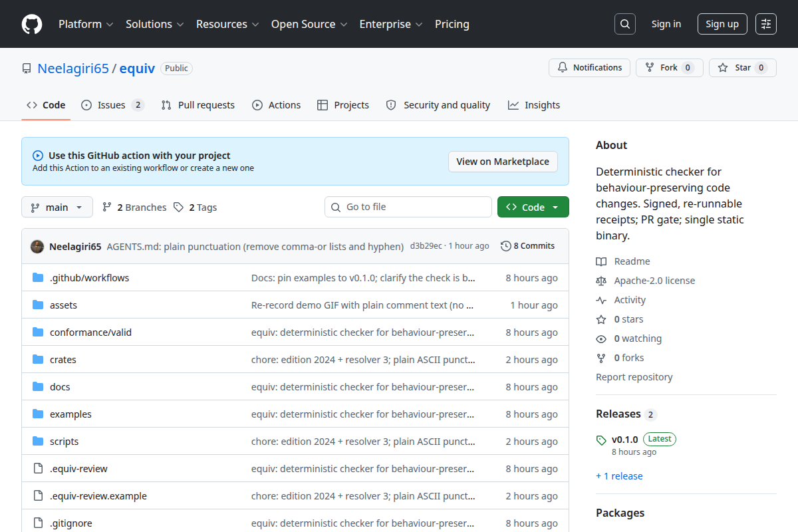Click the bell icon in Notifications button
Image resolution: width=798 pixels, height=532 pixels.
(563, 68)
